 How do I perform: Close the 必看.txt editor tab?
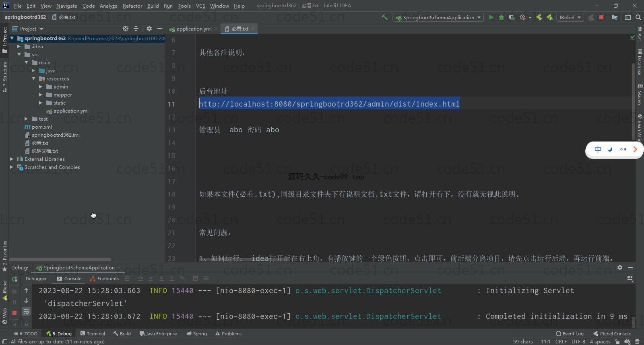tap(252, 29)
